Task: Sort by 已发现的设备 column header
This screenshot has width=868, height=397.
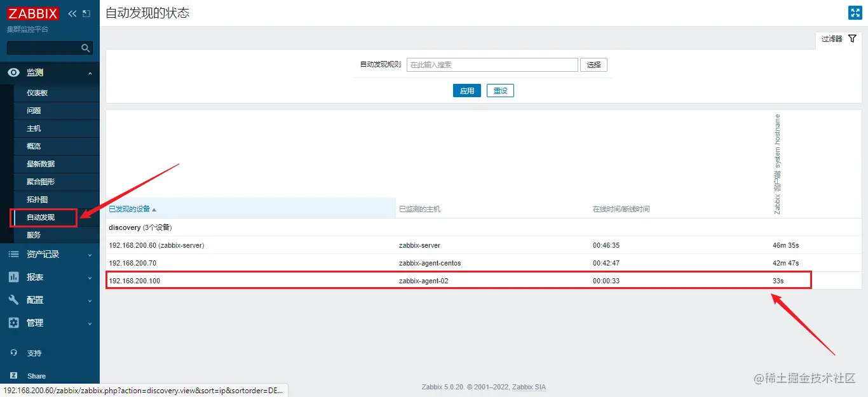Action: pyautogui.click(x=132, y=209)
